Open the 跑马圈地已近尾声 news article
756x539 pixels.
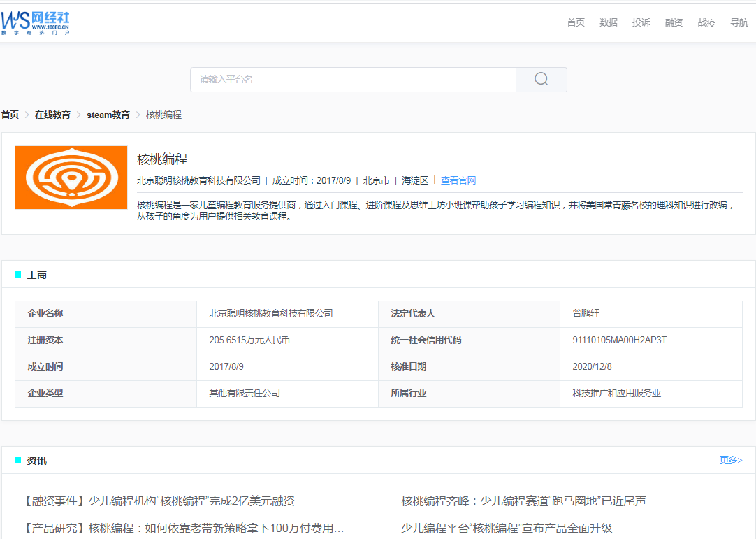(523, 501)
